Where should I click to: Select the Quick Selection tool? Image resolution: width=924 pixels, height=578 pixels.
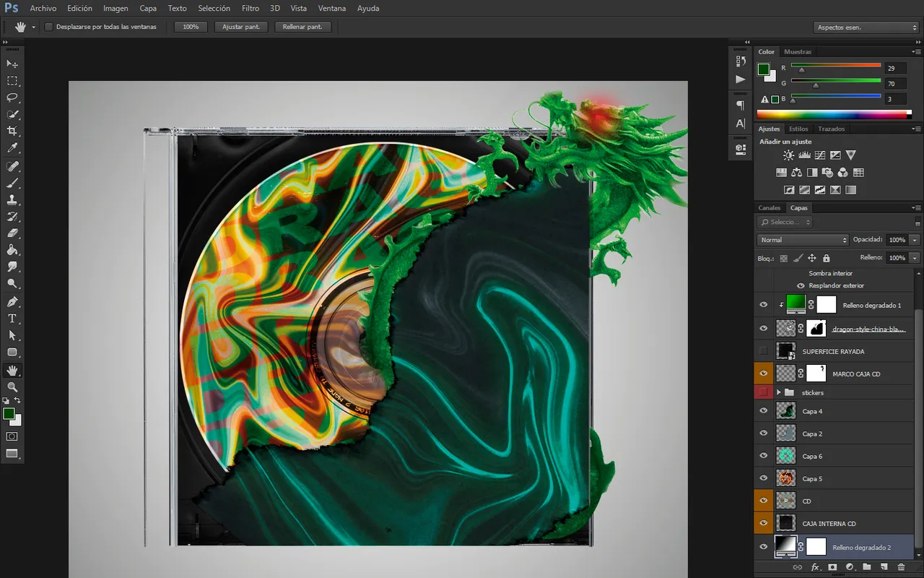click(x=12, y=114)
